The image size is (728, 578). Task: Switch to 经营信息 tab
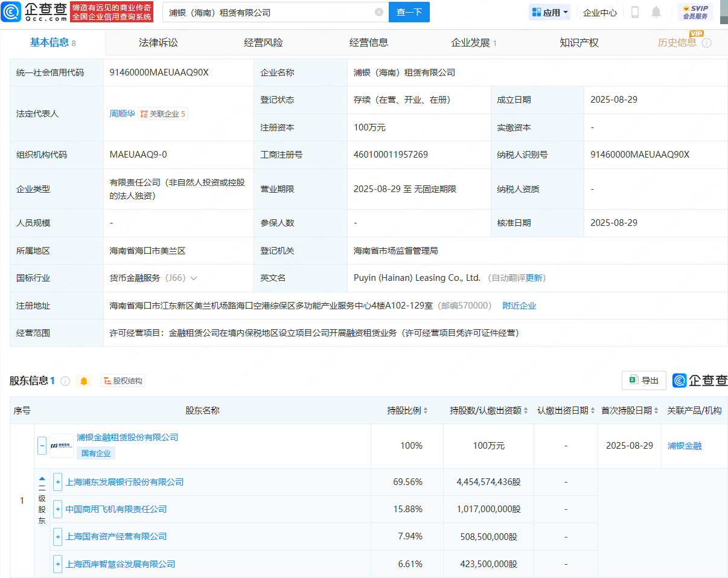coord(369,42)
